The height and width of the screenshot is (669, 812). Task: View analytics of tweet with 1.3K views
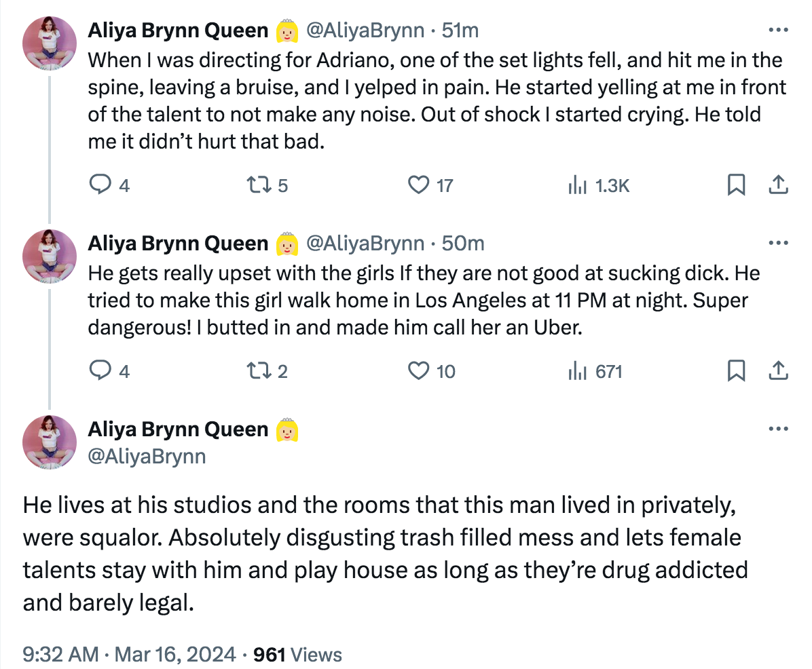(577, 185)
